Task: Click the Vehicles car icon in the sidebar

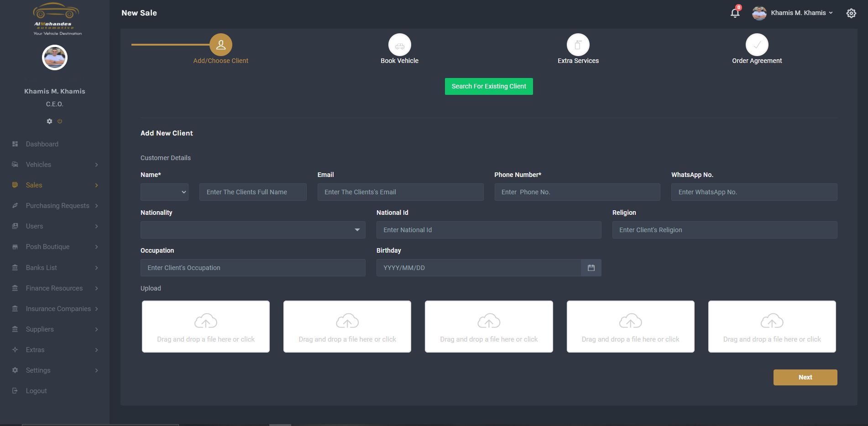Action: [x=15, y=165]
